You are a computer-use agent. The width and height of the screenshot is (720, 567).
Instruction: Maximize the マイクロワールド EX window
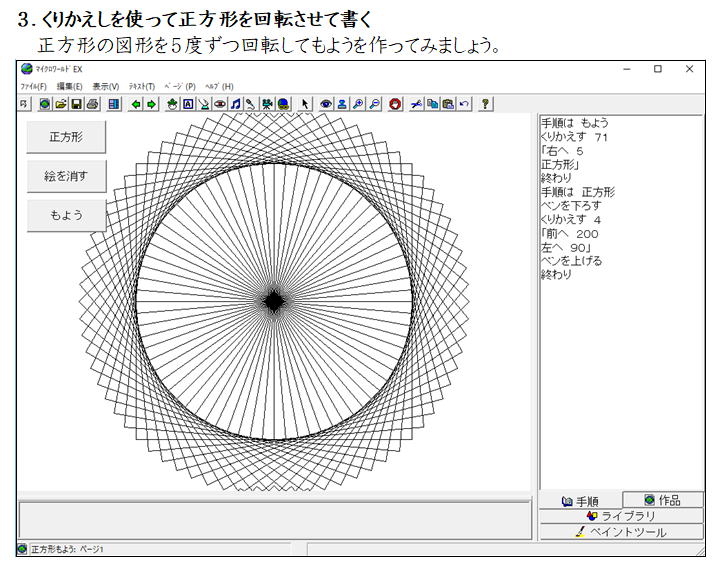point(658,69)
